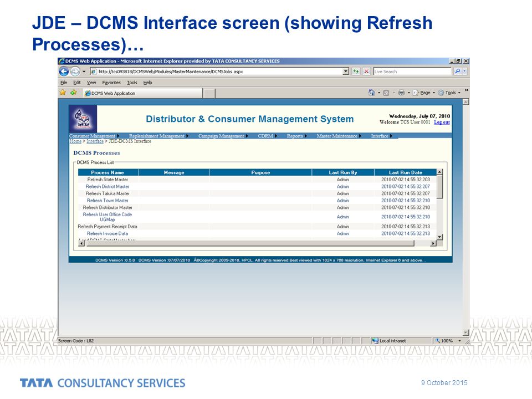Click the Favorites Center star icon
This screenshot has width=532, height=399.
click(63, 93)
